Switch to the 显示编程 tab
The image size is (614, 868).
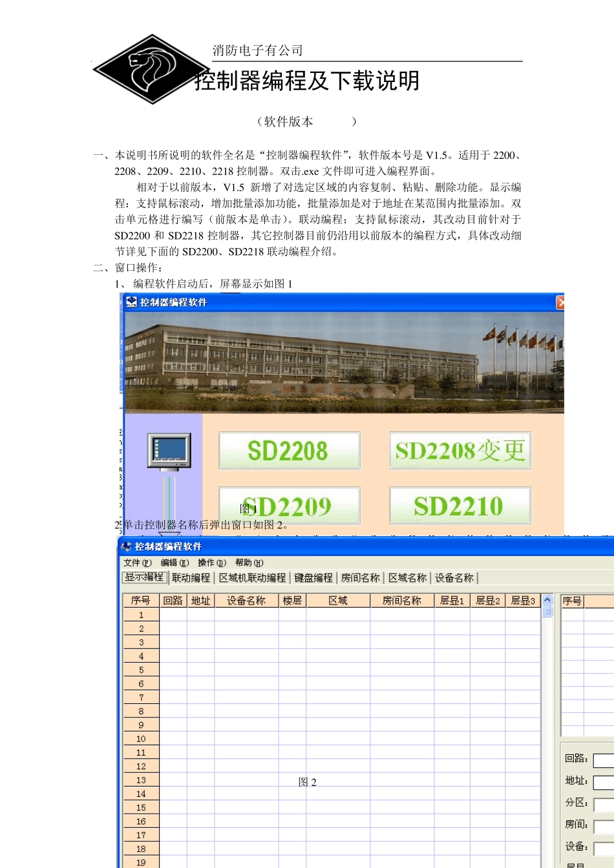pyautogui.click(x=145, y=577)
